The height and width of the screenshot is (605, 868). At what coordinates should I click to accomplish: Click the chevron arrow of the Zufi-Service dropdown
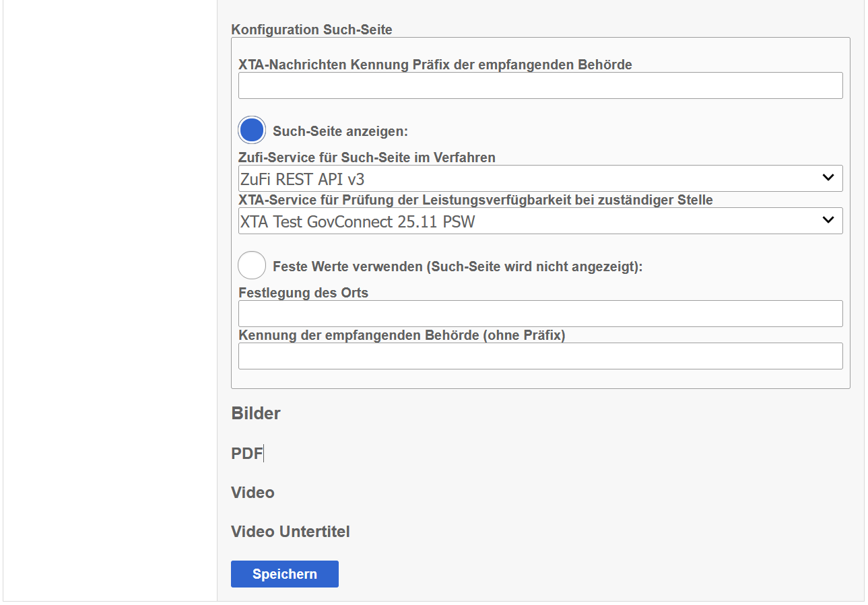(x=828, y=178)
